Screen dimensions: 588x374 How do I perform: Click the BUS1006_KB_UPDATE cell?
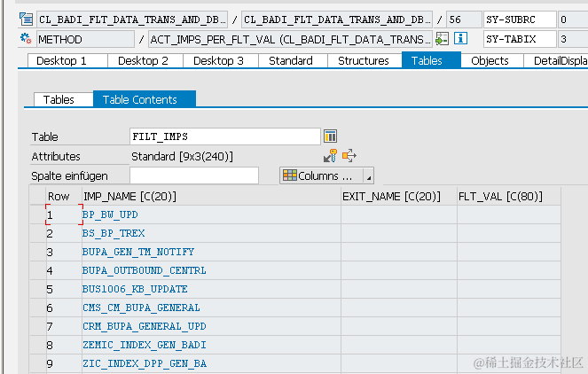click(x=211, y=289)
